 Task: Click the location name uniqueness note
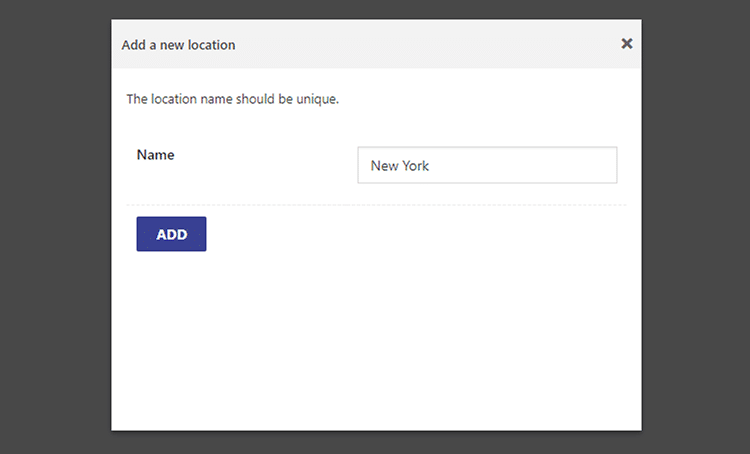(232, 99)
